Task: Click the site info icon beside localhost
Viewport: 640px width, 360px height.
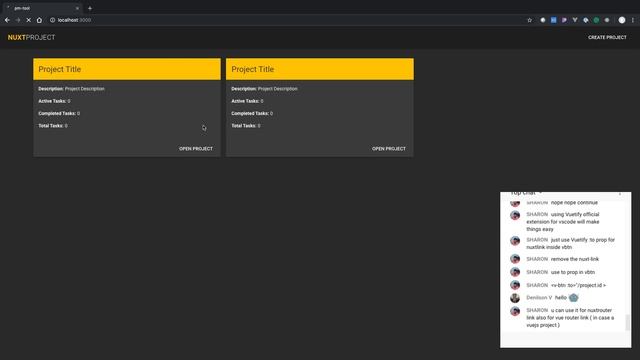Action: pyautogui.click(x=52, y=20)
